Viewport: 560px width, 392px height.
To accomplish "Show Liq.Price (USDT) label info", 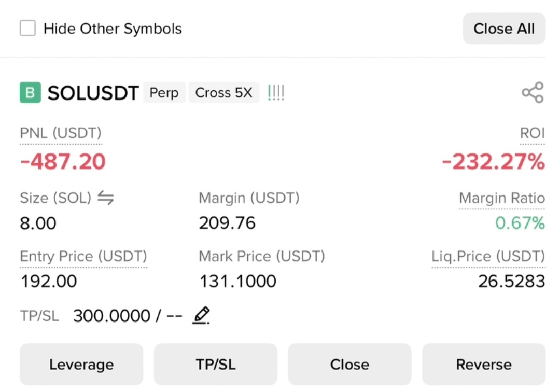I will tap(488, 256).
